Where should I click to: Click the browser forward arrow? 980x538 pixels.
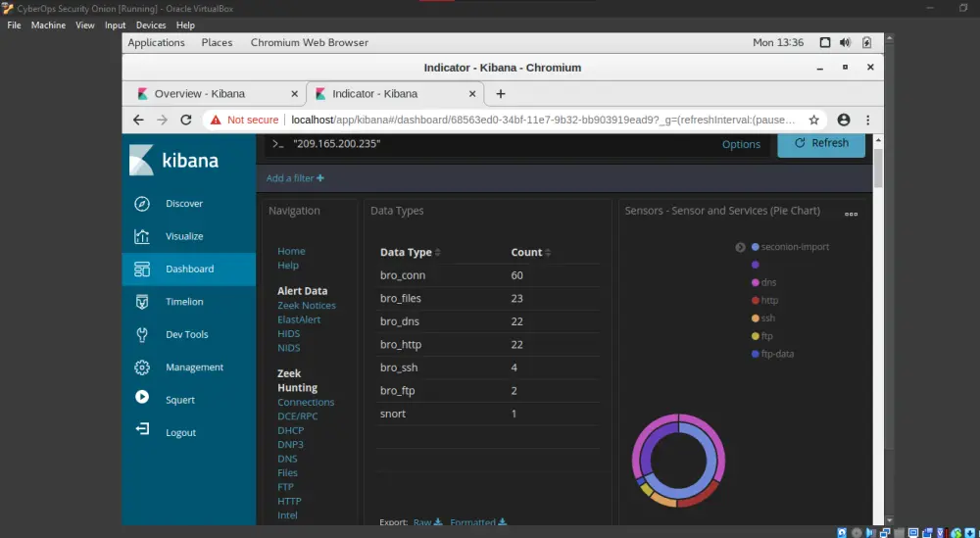click(x=162, y=120)
